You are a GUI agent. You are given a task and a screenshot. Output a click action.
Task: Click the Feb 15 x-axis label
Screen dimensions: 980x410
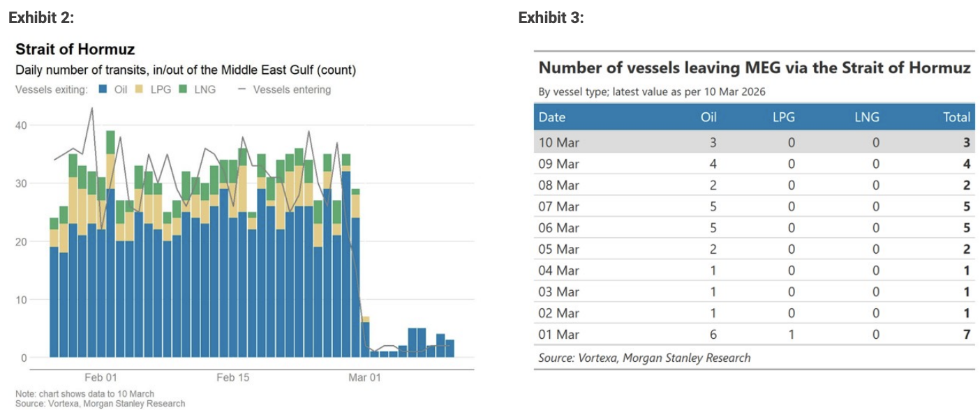(233, 378)
